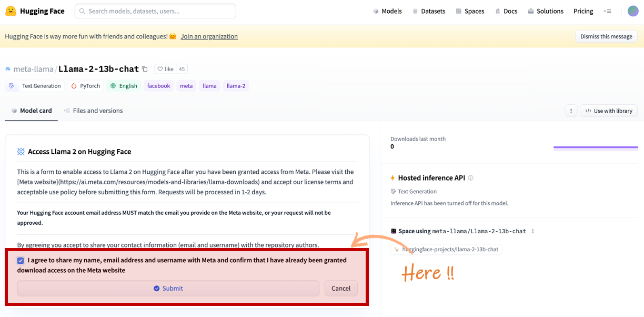This screenshot has height=317, width=644.
Task: Select the llama-2 tag
Action: pyautogui.click(x=236, y=86)
